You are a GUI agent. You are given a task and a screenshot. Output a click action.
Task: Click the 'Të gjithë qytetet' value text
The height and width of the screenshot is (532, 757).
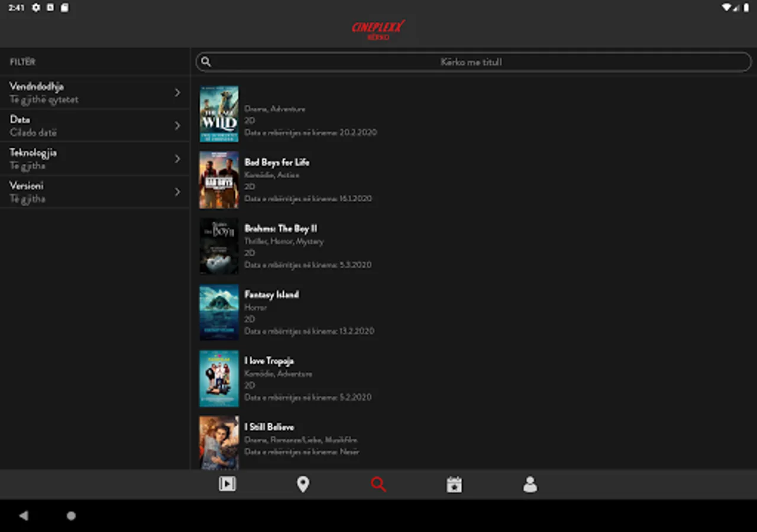tap(44, 99)
